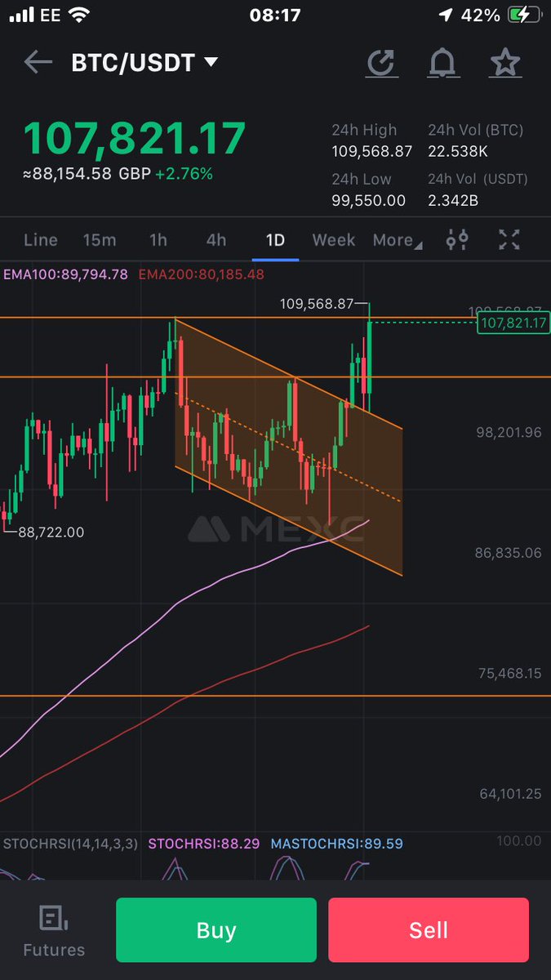Tap the Sell button

pos(429,930)
